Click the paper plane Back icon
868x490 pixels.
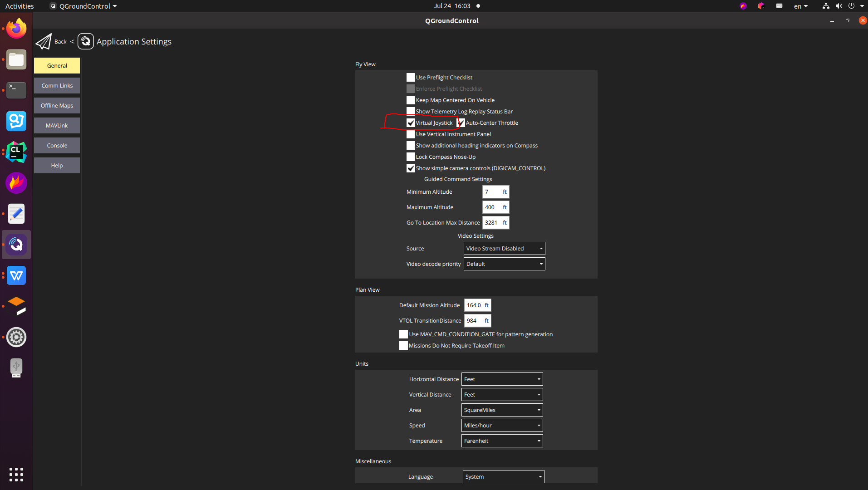(44, 42)
